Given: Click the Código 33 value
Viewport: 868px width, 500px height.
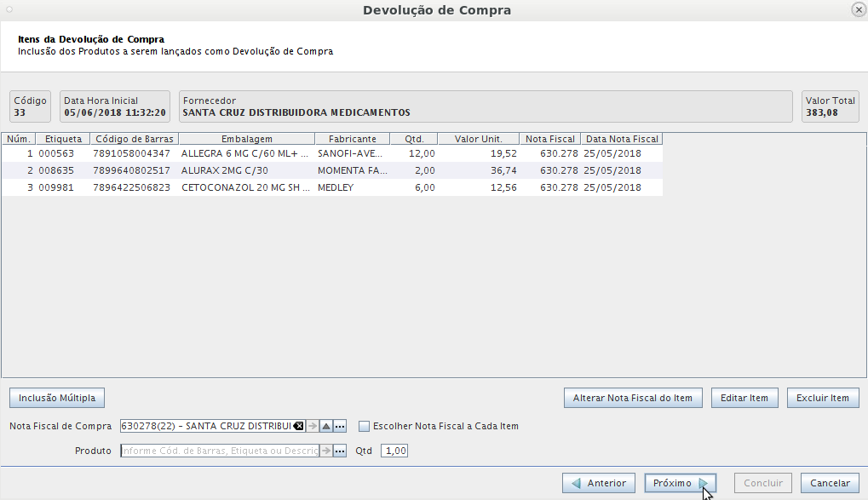Looking at the screenshot, I should [20, 113].
